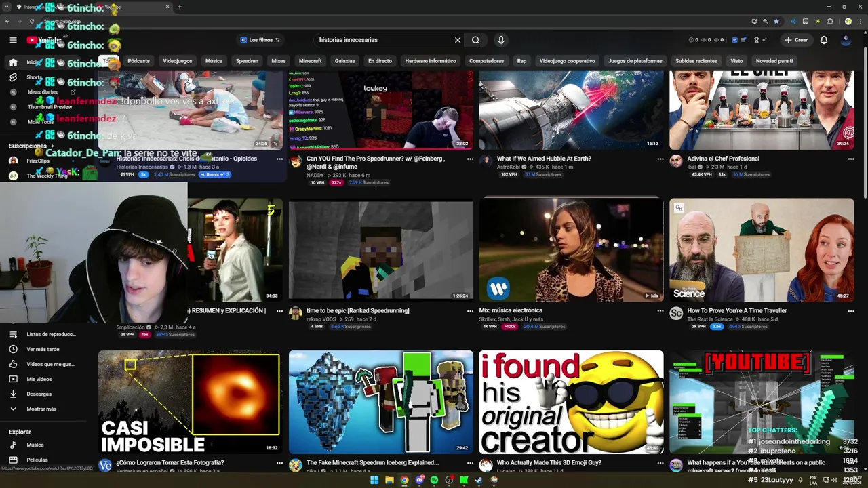The height and width of the screenshot is (488, 868).
Task: Select the Juegos de plataformas chip
Action: point(635,61)
